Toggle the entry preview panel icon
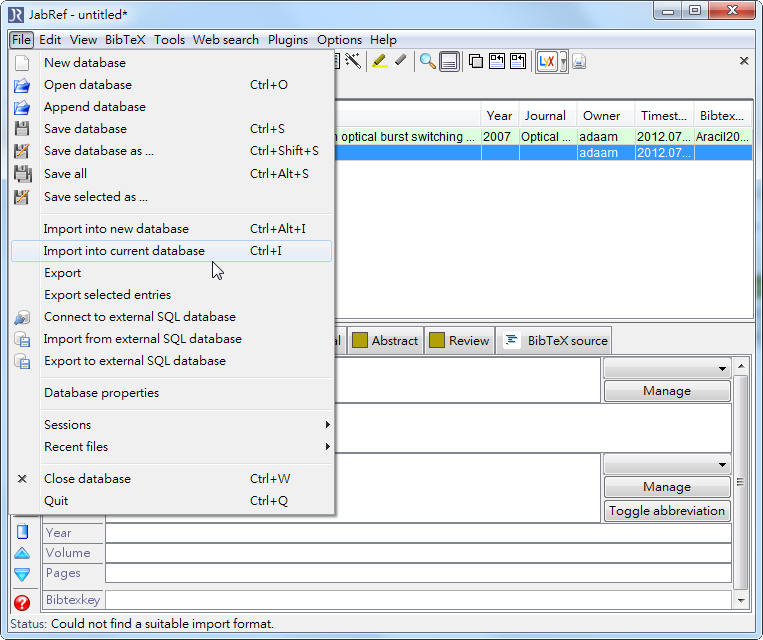Image resolution: width=763 pixels, height=640 pixels. 449,62
